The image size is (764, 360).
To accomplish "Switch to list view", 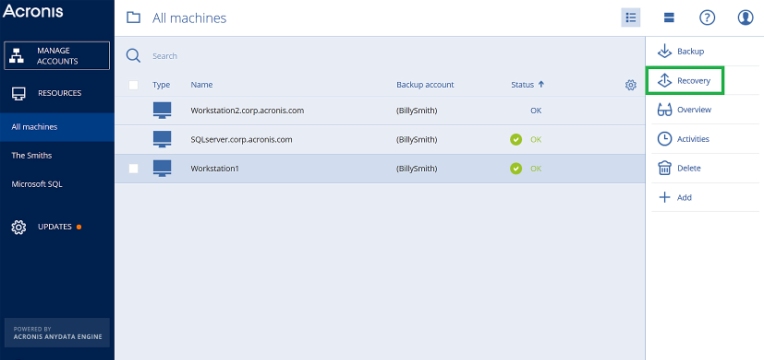I will tap(630, 18).
